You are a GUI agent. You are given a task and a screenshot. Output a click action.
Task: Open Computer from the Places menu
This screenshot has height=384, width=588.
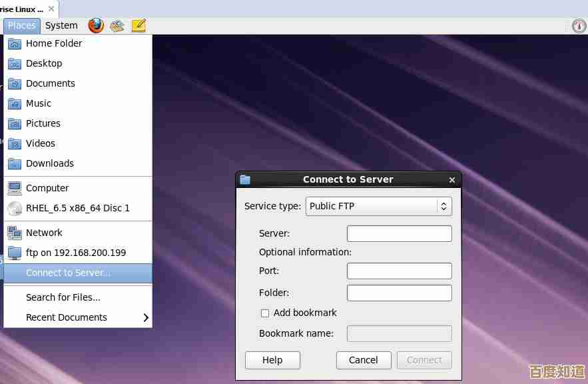pos(47,188)
